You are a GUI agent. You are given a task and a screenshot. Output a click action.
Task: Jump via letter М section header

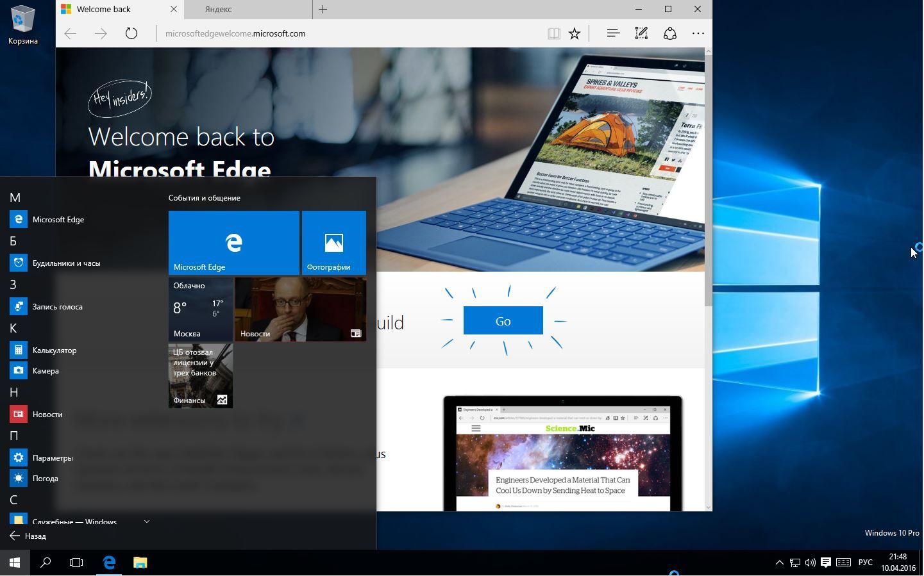[15, 197]
